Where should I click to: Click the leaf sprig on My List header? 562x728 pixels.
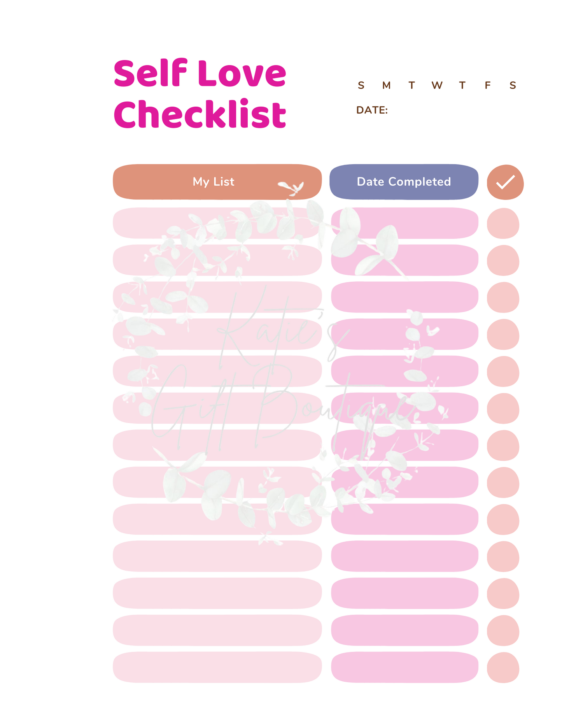tap(291, 188)
